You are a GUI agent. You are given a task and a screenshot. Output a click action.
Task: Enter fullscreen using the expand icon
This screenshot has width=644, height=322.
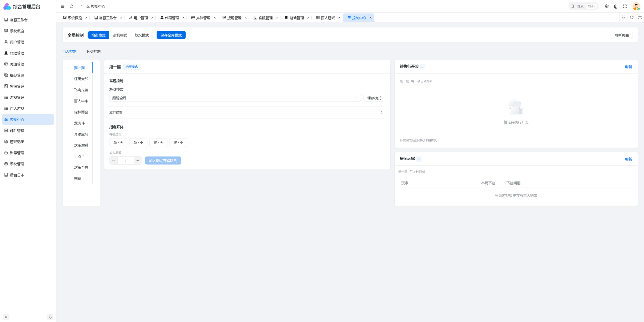625,6
